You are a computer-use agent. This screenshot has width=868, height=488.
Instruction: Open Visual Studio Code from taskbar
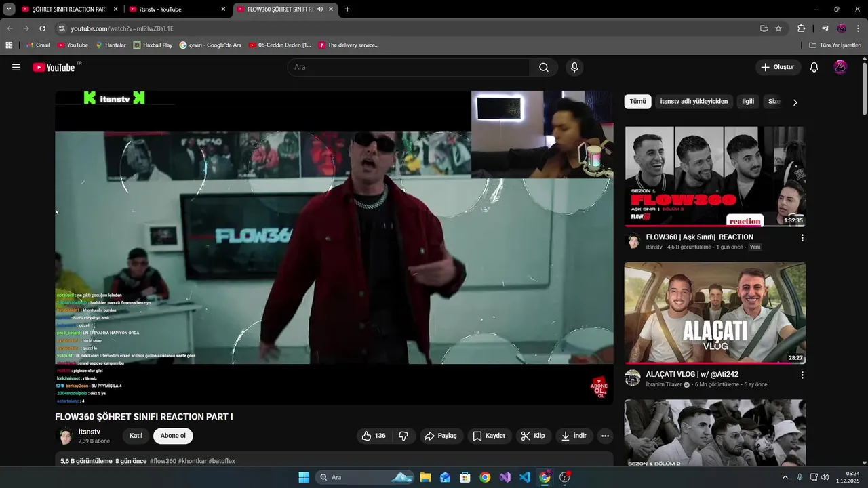tap(525, 477)
